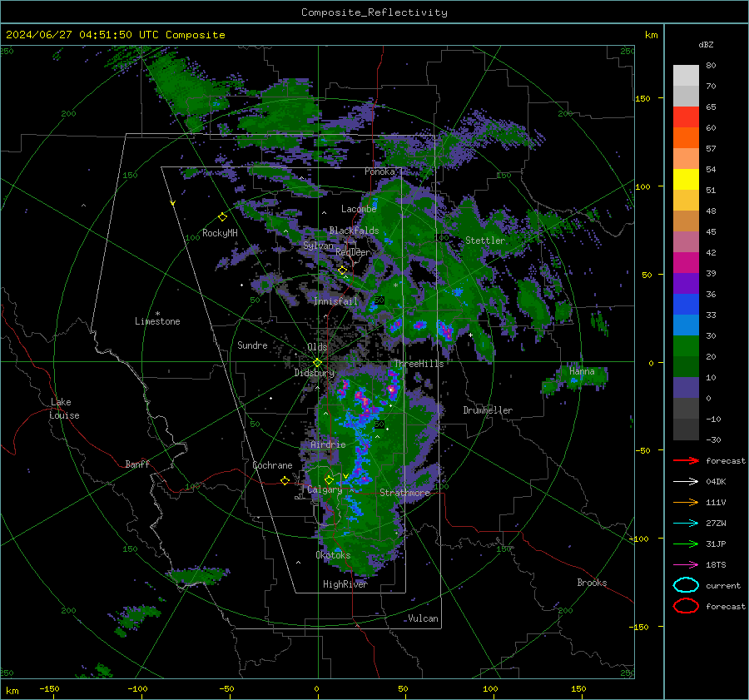Image resolution: width=749 pixels, height=700 pixels.
Task: Click the -30 dBZ dark gray swatch
Action: tap(686, 429)
